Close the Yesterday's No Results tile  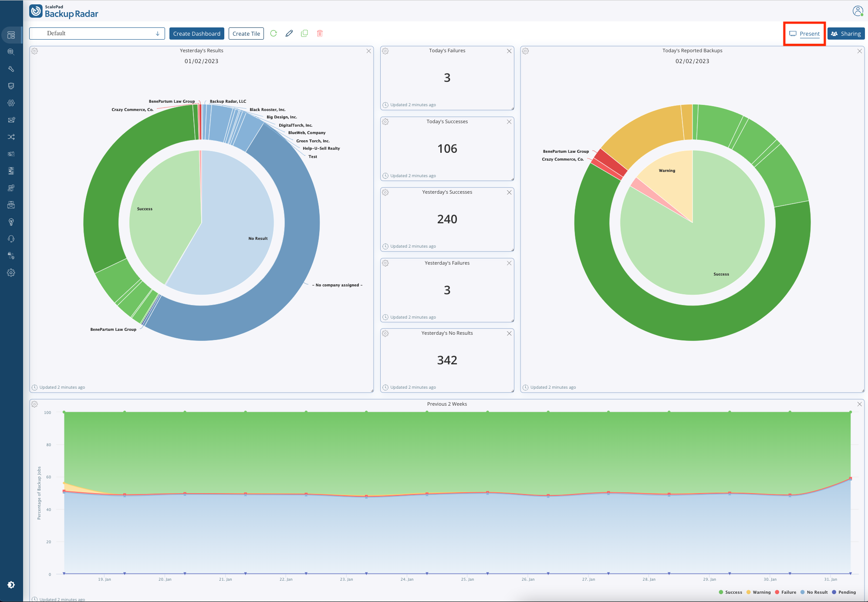[x=509, y=333]
